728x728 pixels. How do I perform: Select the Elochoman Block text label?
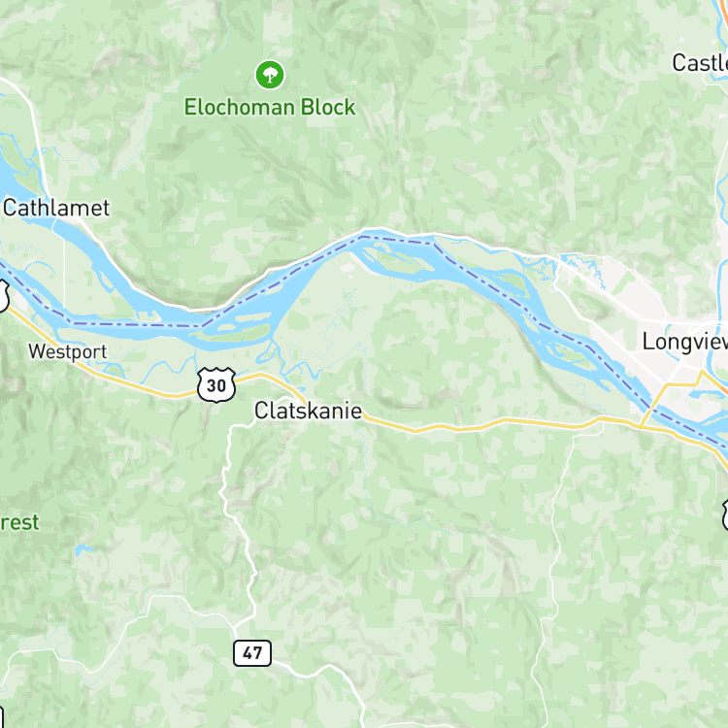(270, 107)
